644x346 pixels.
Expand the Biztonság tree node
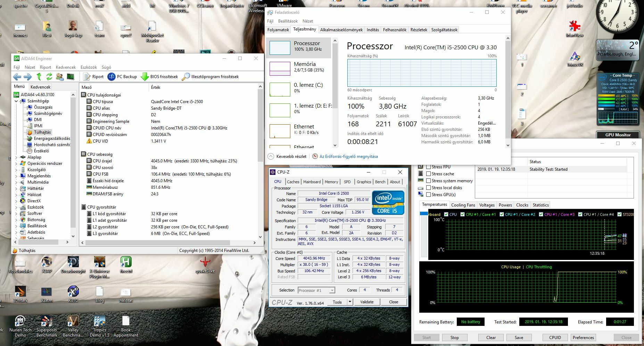pos(16,220)
